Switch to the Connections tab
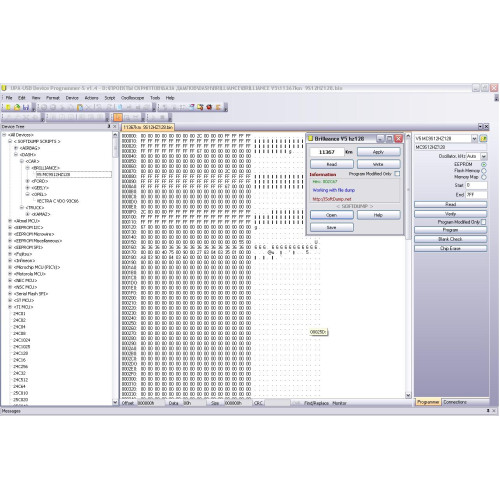The width and height of the screenshot is (500, 500). [455, 402]
